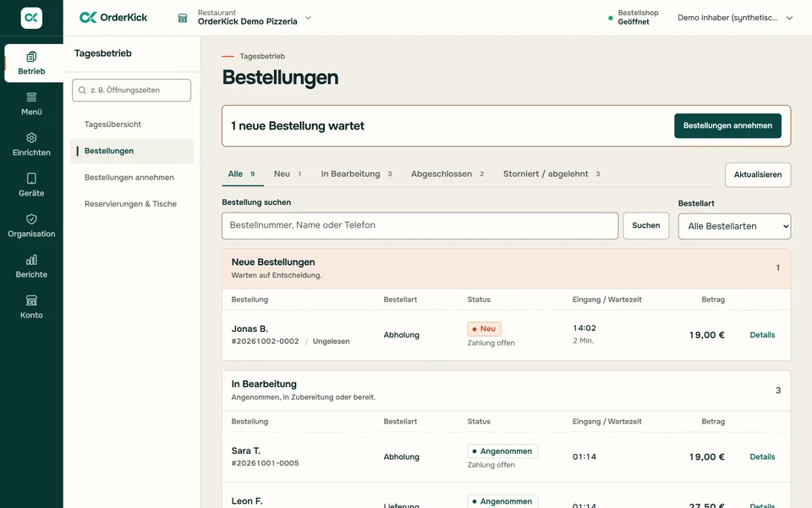The width and height of the screenshot is (812, 508).
Task: Open the Alle Bestellarten dropdown
Action: [x=734, y=226]
